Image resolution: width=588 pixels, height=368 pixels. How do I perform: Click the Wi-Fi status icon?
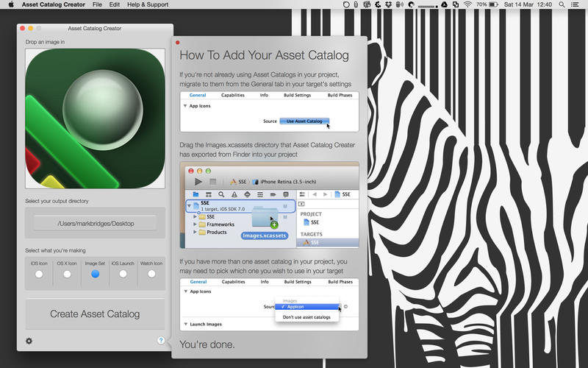pos(467,4)
